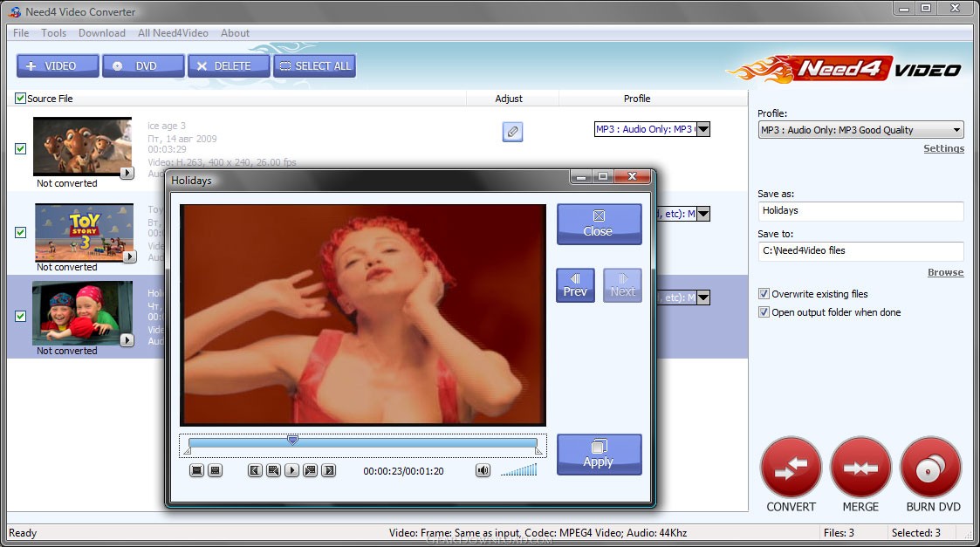Viewport: 980px width, 547px height.
Task: Click the Adjust edit icon for ice age 3
Action: 512,131
